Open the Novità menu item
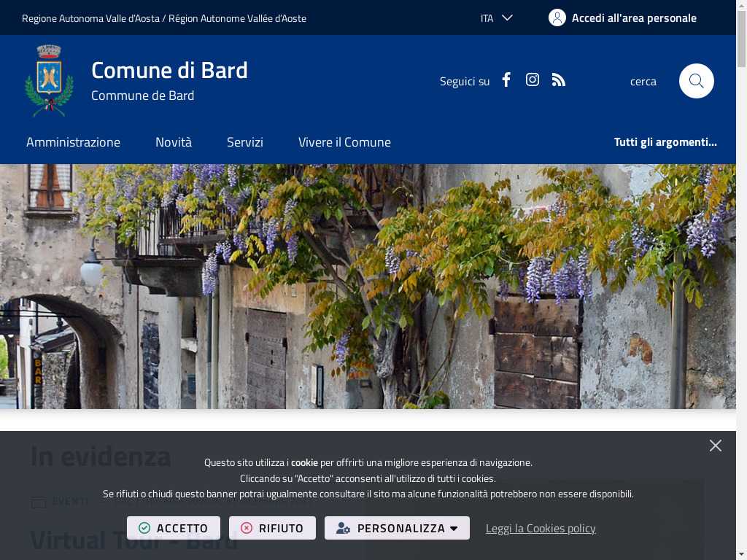 click(x=174, y=142)
